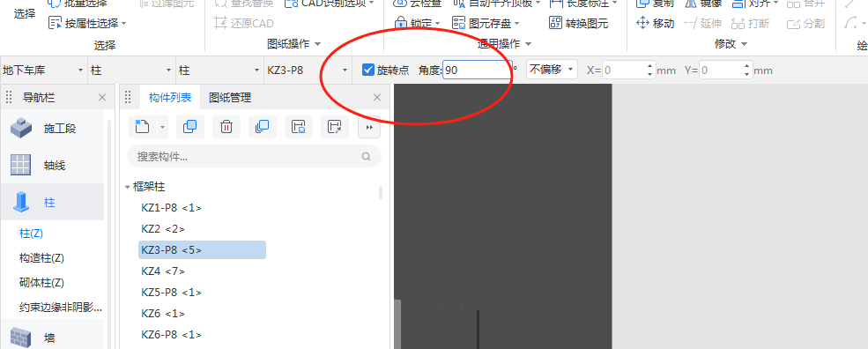Click the 对齐 align tool
The height and width of the screenshot is (349, 868).
coord(754,4)
